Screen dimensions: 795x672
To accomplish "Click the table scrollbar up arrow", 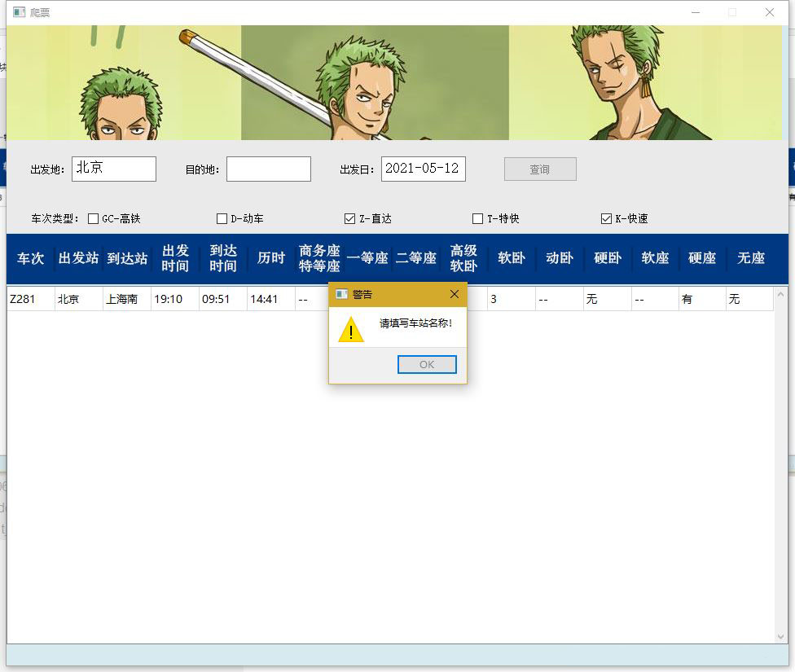I will tap(781, 294).
